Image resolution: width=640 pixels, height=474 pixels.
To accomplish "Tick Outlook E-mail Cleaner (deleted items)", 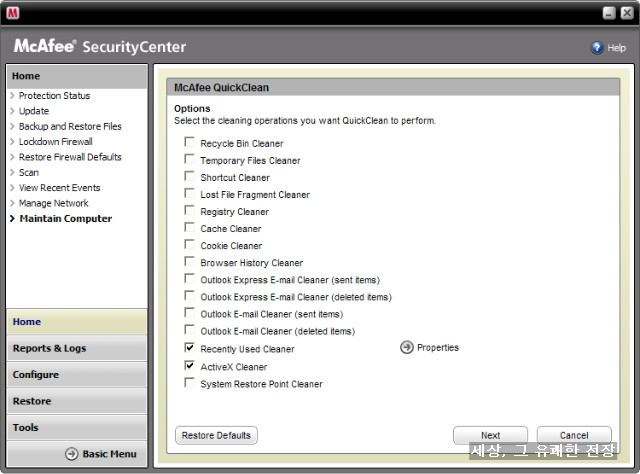I will point(189,329).
